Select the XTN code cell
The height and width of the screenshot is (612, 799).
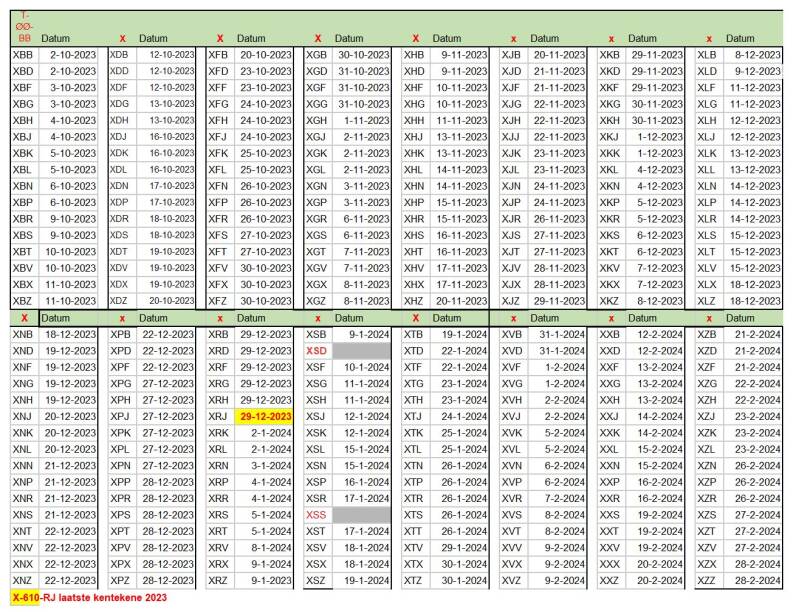414,466
